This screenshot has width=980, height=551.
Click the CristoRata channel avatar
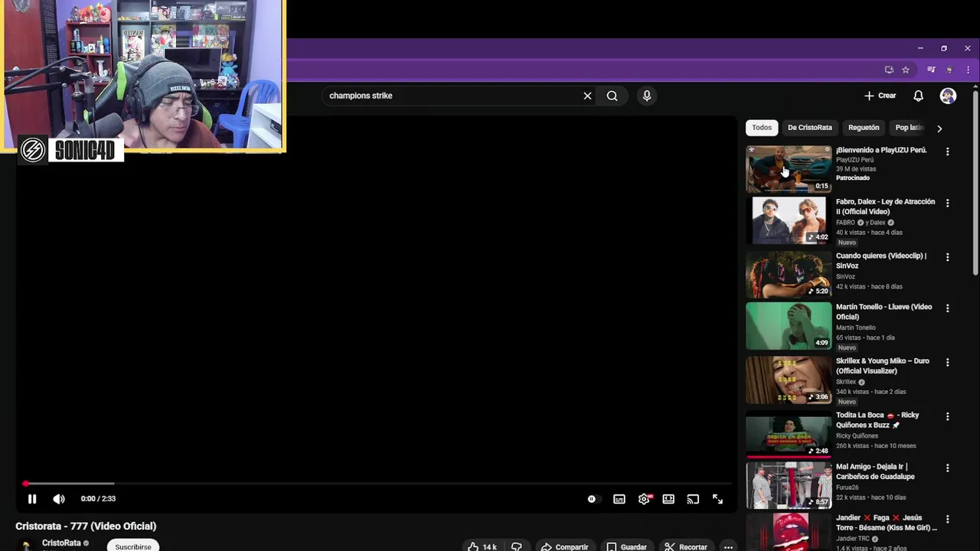[26, 546]
